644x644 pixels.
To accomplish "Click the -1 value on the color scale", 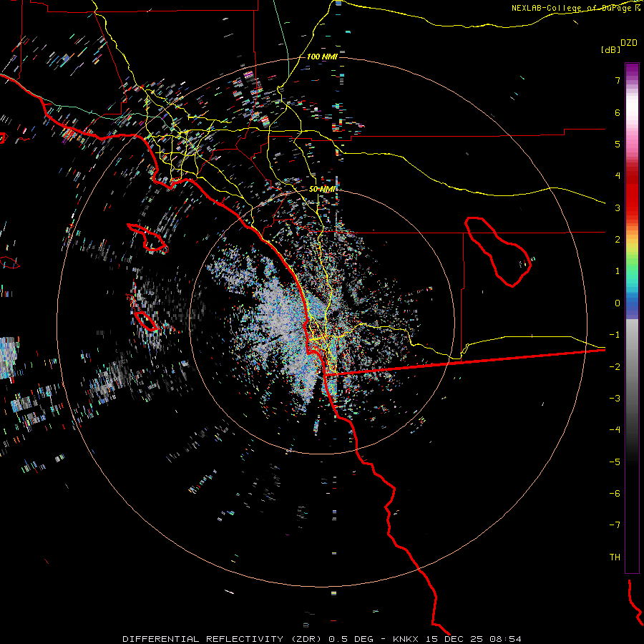I will click(615, 335).
